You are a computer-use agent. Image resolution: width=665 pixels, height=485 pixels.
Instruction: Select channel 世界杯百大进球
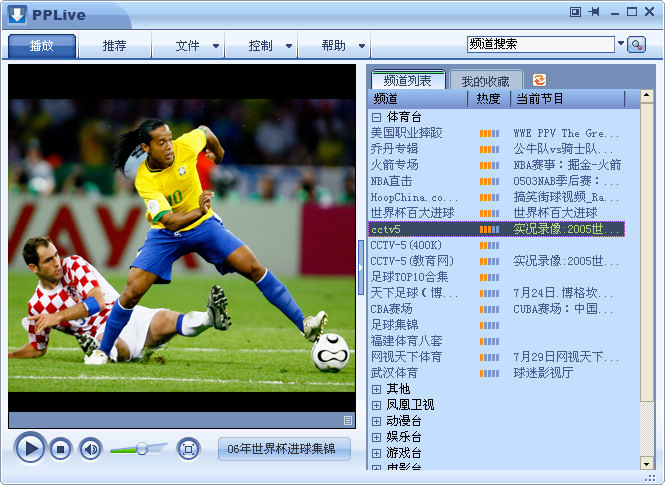pyautogui.click(x=412, y=213)
